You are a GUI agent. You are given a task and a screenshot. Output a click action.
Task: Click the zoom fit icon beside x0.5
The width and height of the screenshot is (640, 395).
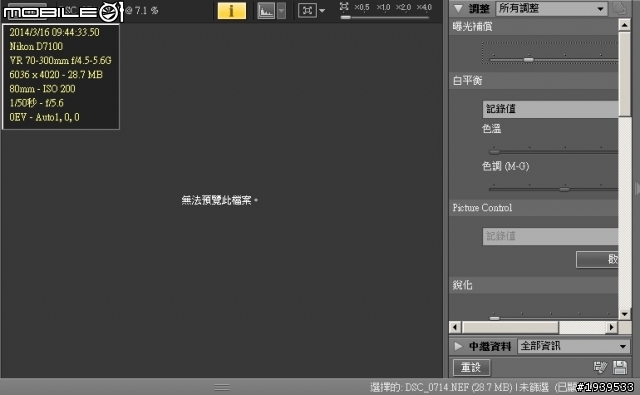point(344,6)
